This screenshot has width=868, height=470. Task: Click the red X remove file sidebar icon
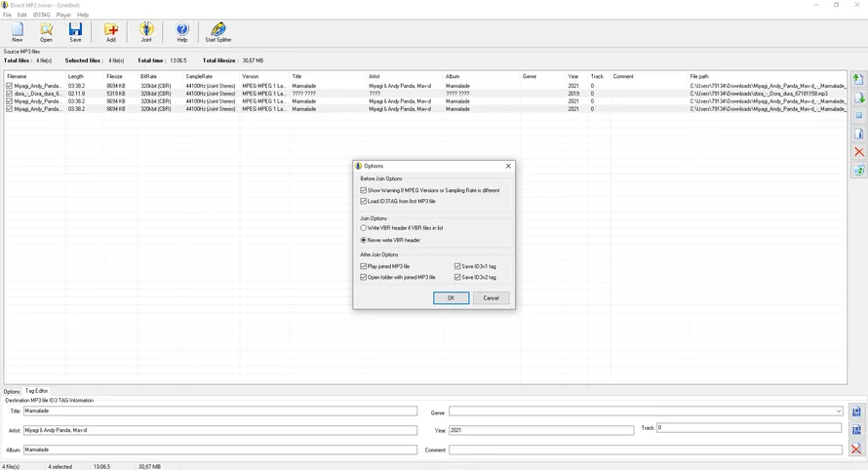pos(859,152)
